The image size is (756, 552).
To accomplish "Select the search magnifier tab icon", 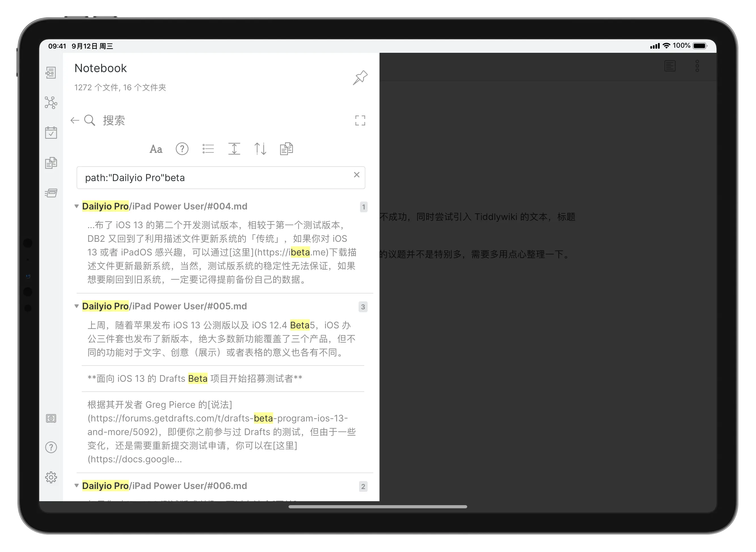I will click(89, 120).
